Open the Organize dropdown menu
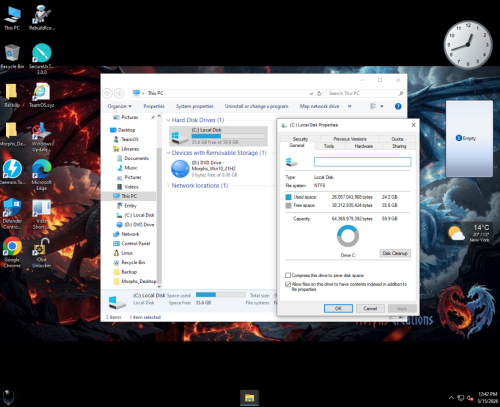 (x=119, y=106)
